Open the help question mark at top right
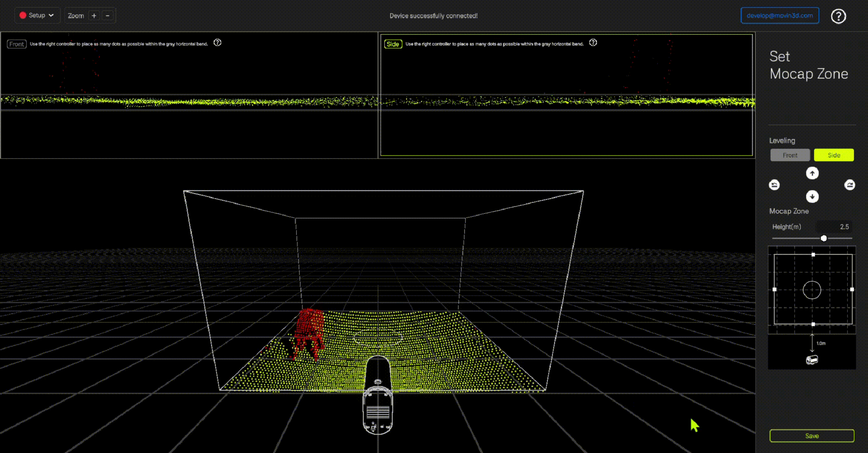The height and width of the screenshot is (453, 868). coord(838,16)
